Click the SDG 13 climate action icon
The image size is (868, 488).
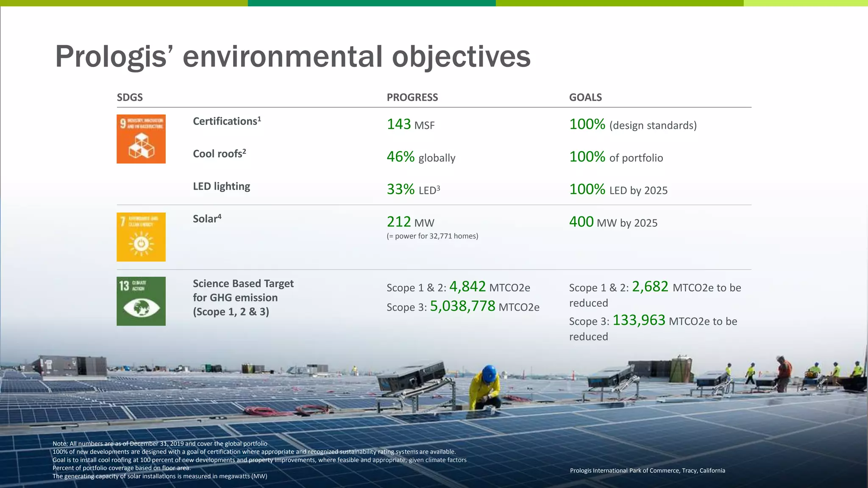point(141,301)
